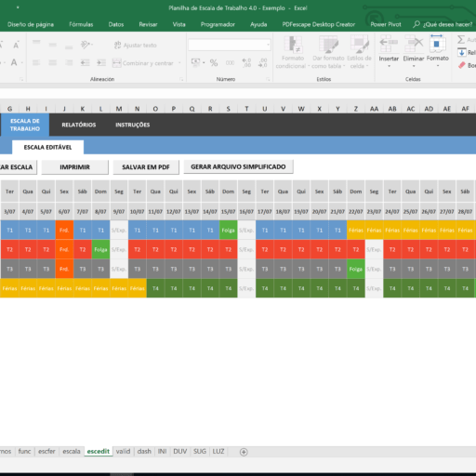Switch to LUZ sheet tab
Viewport: 476px width, 476px height.
click(x=218, y=452)
